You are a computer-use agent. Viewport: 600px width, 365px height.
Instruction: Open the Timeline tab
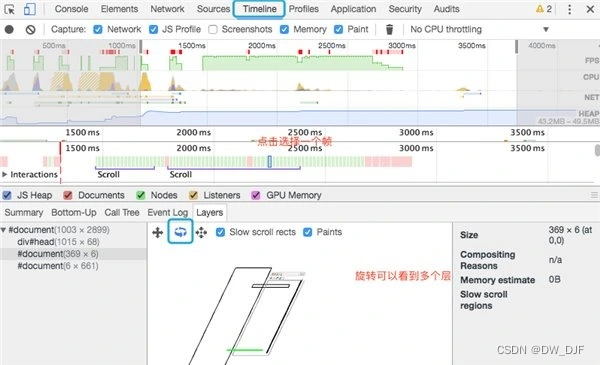[x=259, y=9]
